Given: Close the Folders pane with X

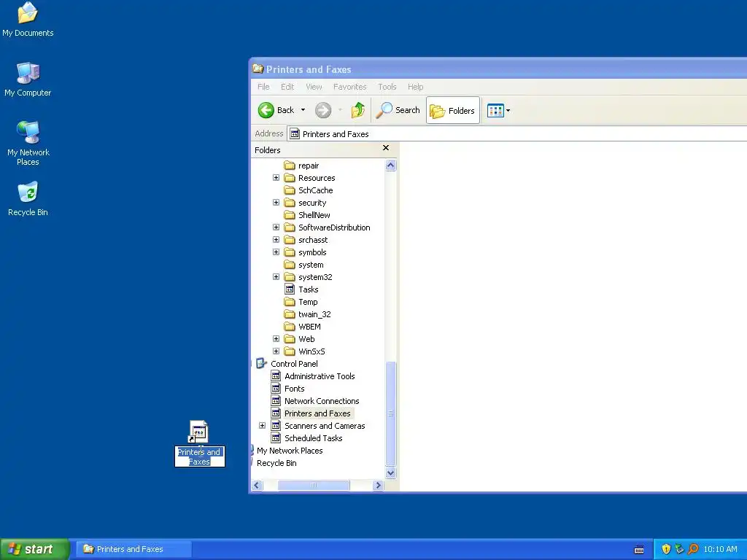Looking at the screenshot, I should 386,148.
